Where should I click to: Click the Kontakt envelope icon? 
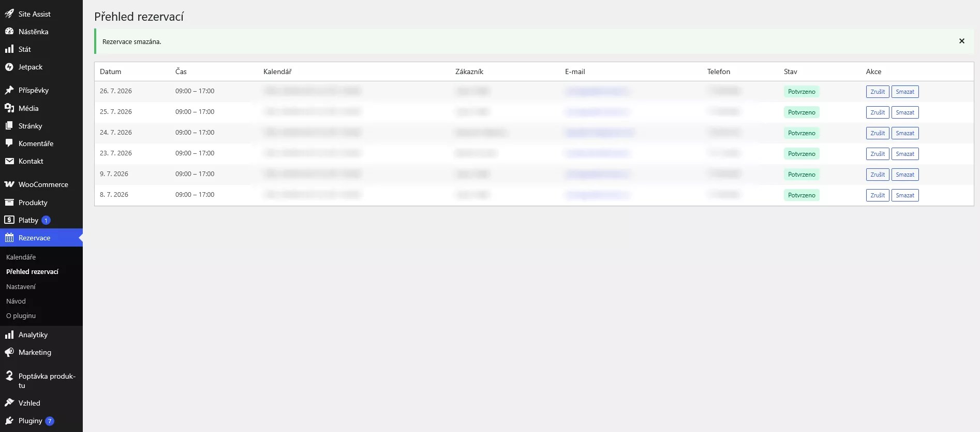coord(9,161)
